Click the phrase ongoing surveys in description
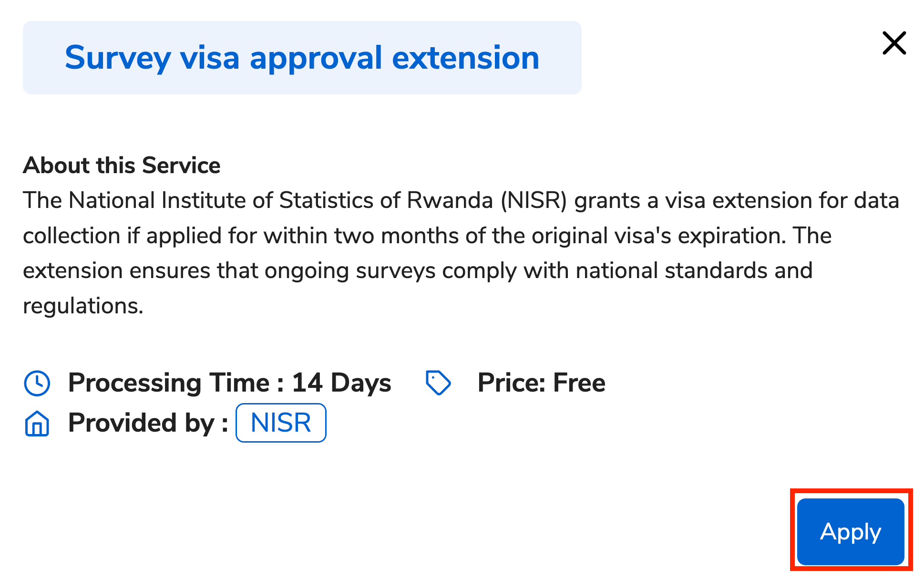 [350, 271]
